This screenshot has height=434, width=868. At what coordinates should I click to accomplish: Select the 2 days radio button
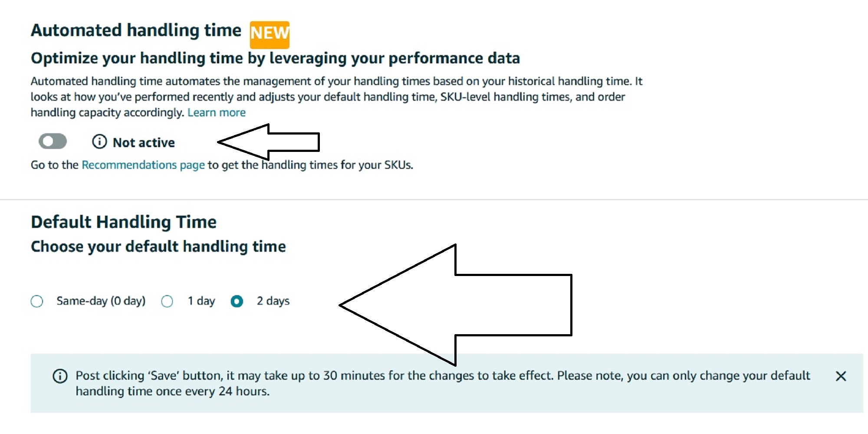coord(237,301)
